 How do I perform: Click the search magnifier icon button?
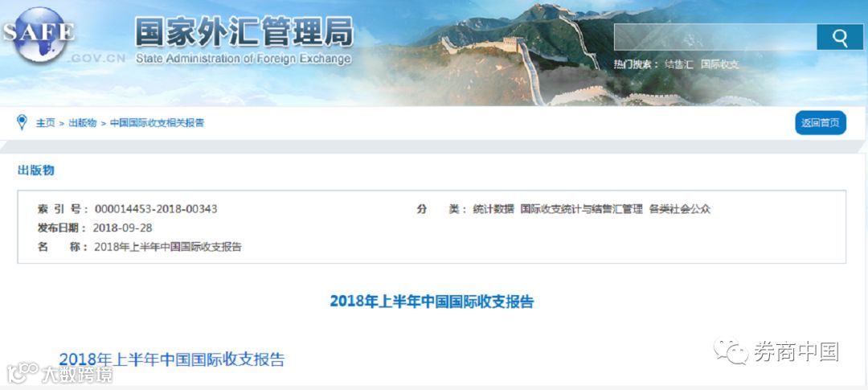click(840, 37)
